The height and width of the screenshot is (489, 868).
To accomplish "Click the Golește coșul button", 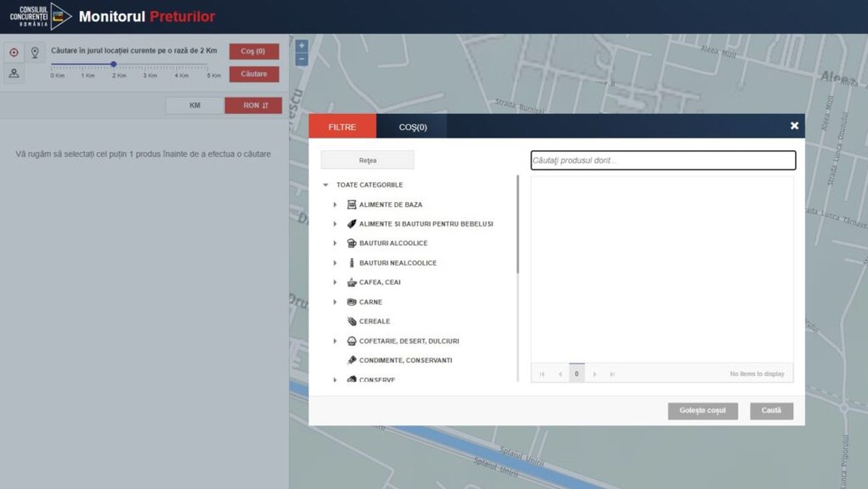I will pos(702,410).
